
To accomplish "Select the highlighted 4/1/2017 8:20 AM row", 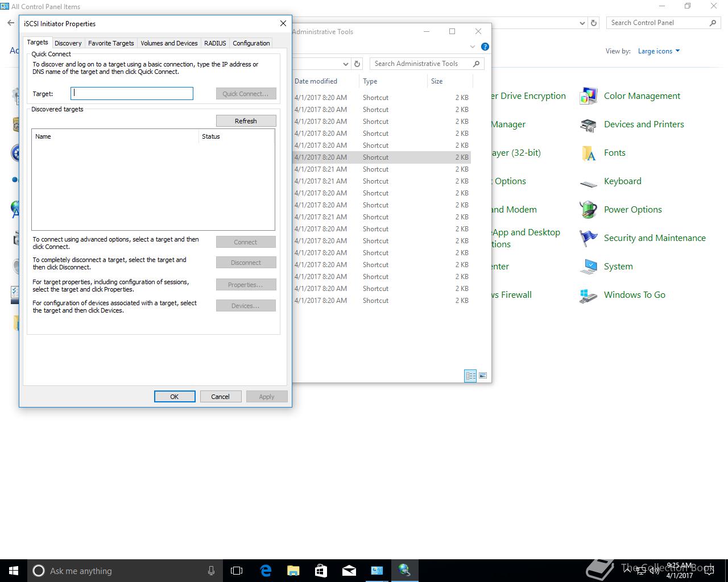I will pyautogui.click(x=382, y=157).
